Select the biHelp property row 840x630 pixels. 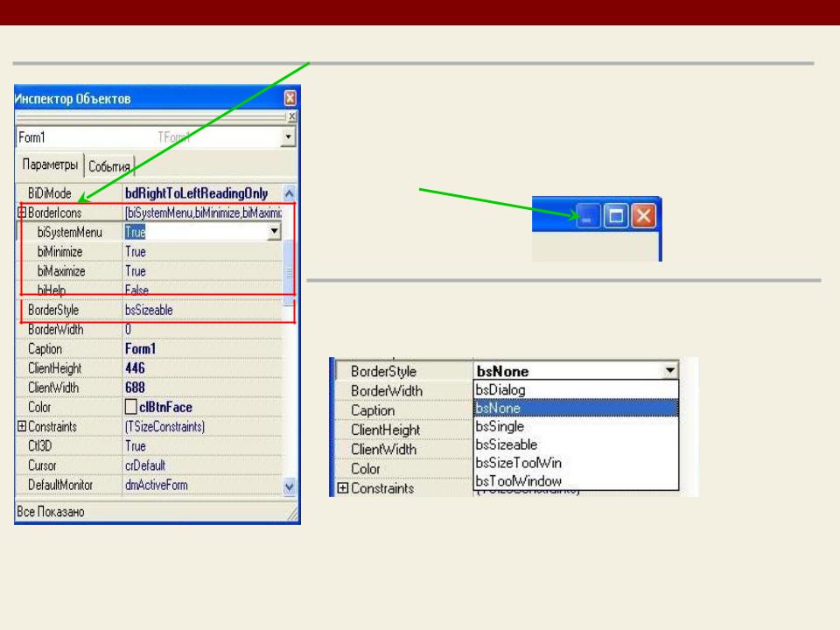click(150, 290)
